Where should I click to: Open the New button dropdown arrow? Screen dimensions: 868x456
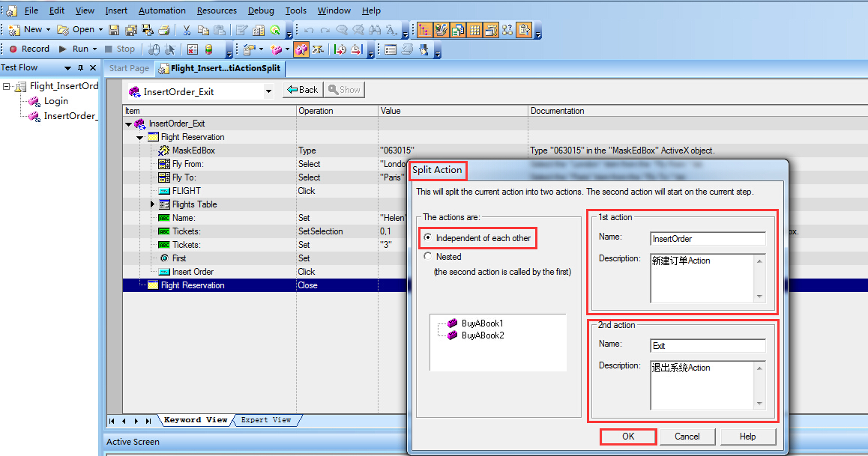(48, 29)
